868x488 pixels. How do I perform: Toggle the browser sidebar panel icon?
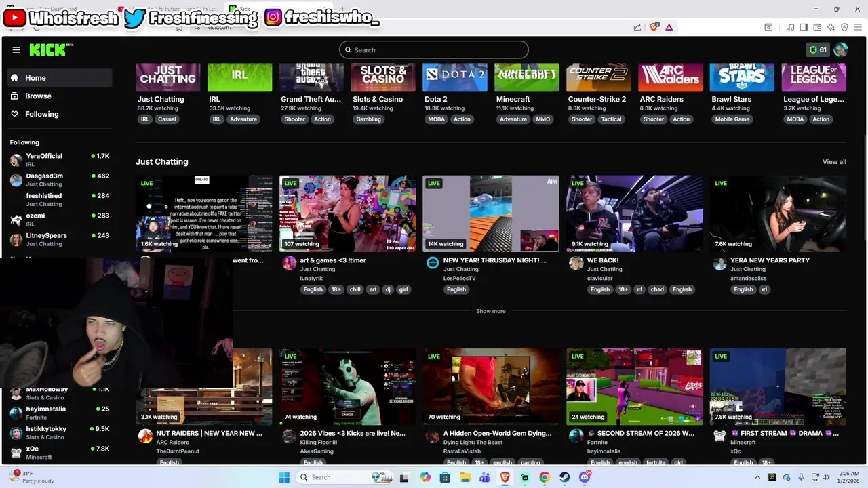[x=804, y=27]
